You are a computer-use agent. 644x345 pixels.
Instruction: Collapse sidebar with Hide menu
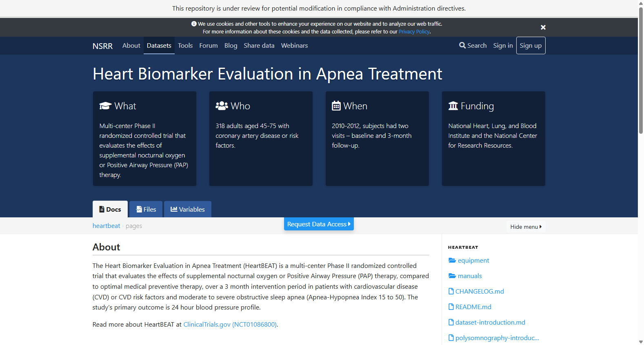(526, 227)
